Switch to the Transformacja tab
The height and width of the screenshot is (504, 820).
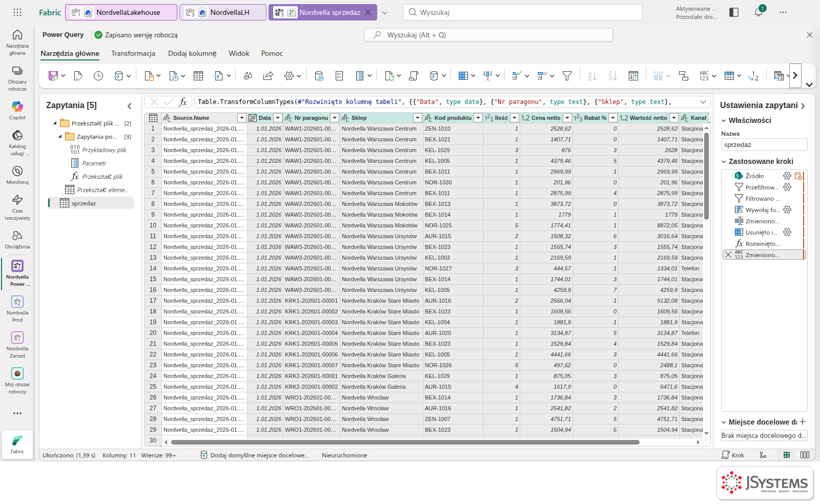pos(133,53)
